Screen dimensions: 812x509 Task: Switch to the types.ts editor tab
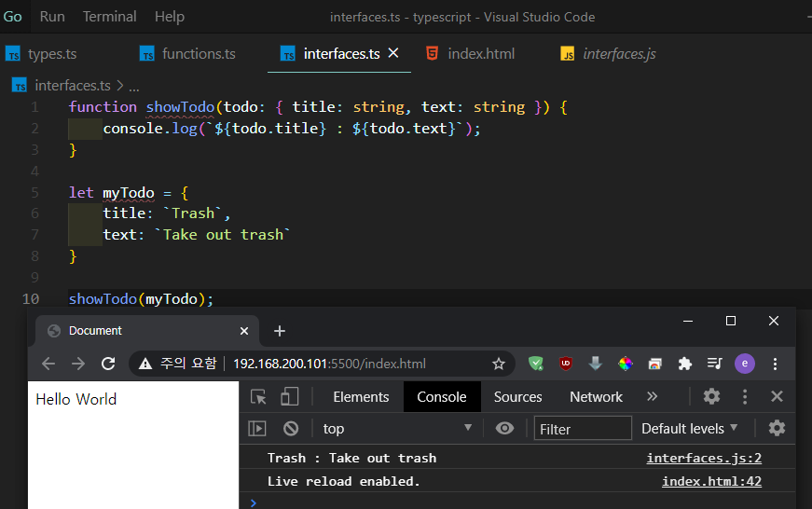(x=52, y=54)
